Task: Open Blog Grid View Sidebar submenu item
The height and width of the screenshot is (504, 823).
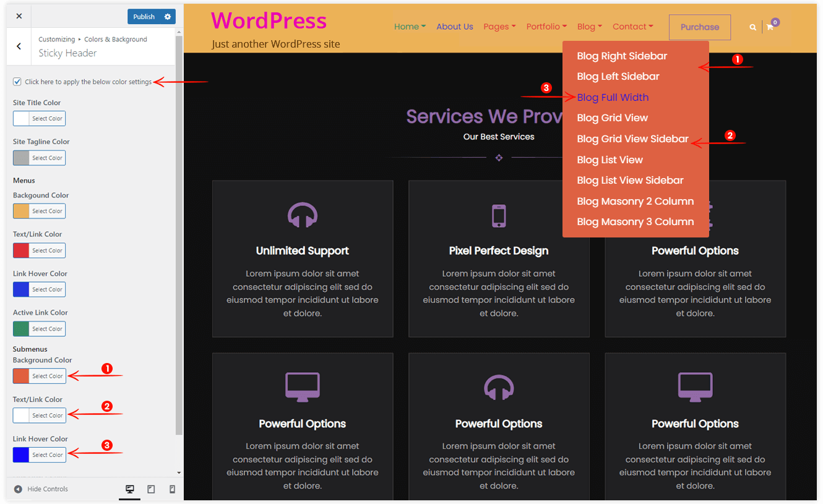Action: click(x=632, y=139)
